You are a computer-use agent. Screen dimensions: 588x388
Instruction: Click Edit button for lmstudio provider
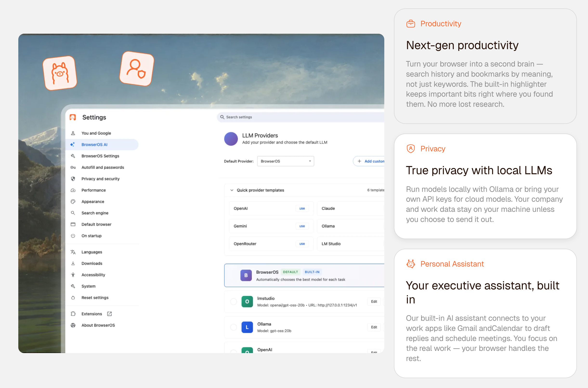(x=374, y=301)
